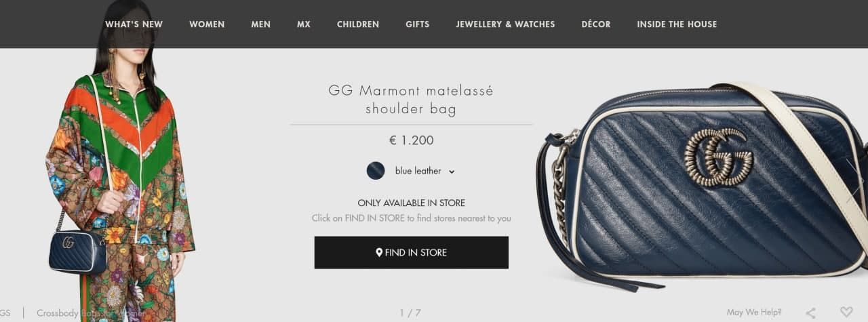Open the DÉCOR menu

click(596, 24)
